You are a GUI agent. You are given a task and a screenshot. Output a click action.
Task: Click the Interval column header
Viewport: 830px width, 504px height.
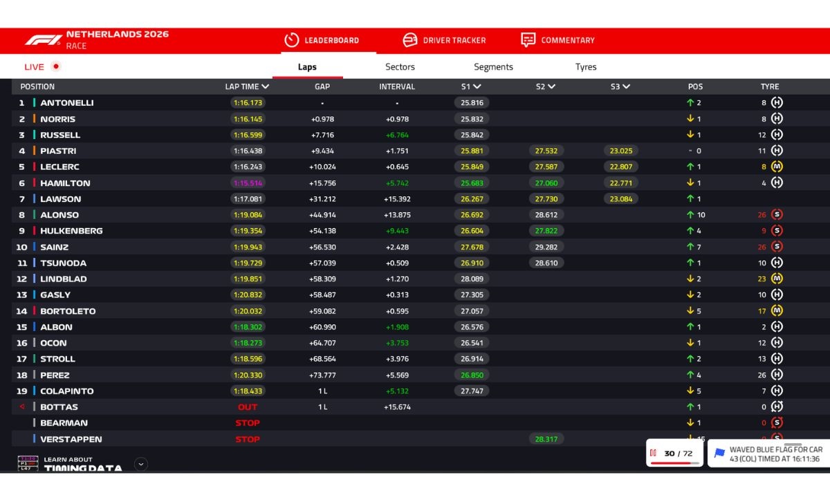click(x=397, y=87)
